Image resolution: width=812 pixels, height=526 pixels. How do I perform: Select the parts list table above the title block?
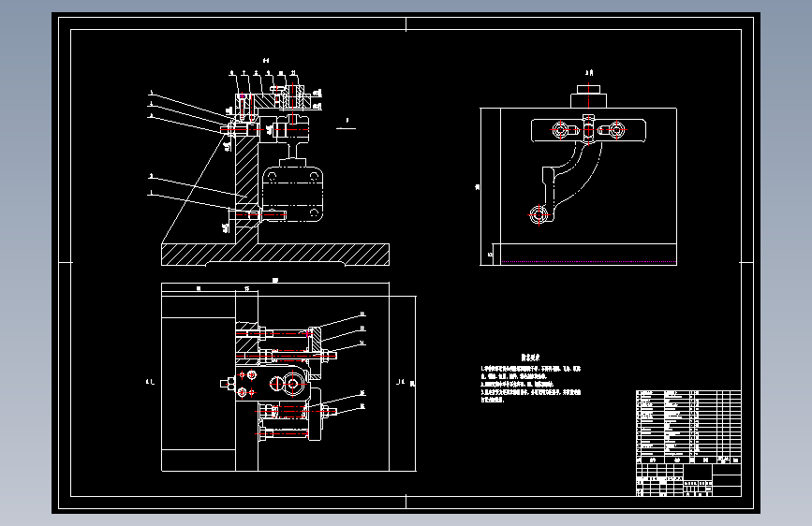(x=688, y=427)
